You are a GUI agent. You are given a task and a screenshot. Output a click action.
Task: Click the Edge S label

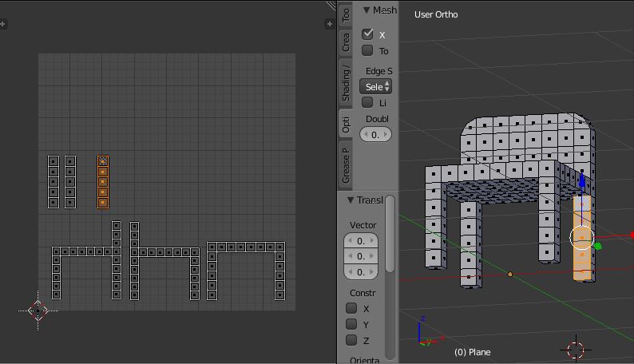(x=378, y=71)
